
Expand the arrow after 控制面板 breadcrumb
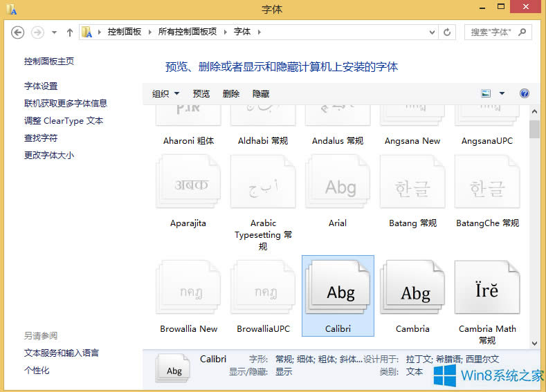149,32
